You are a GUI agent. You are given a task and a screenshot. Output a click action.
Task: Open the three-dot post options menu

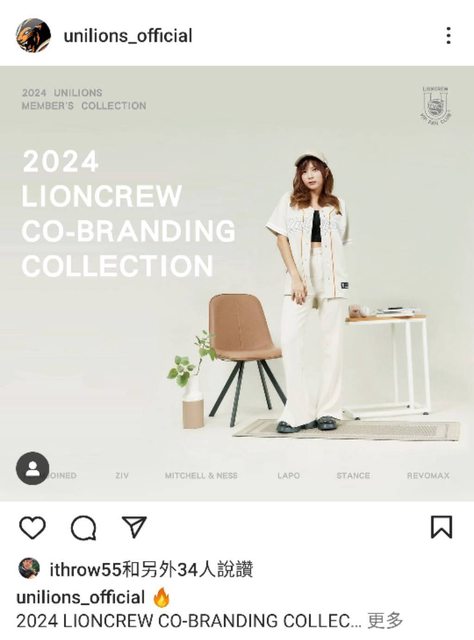click(x=448, y=36)
